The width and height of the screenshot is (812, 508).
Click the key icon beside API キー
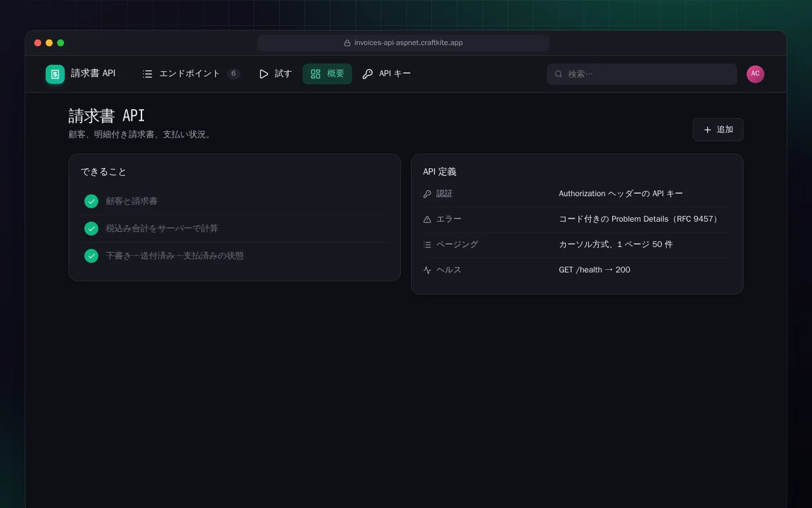click(x=367, y=74)
